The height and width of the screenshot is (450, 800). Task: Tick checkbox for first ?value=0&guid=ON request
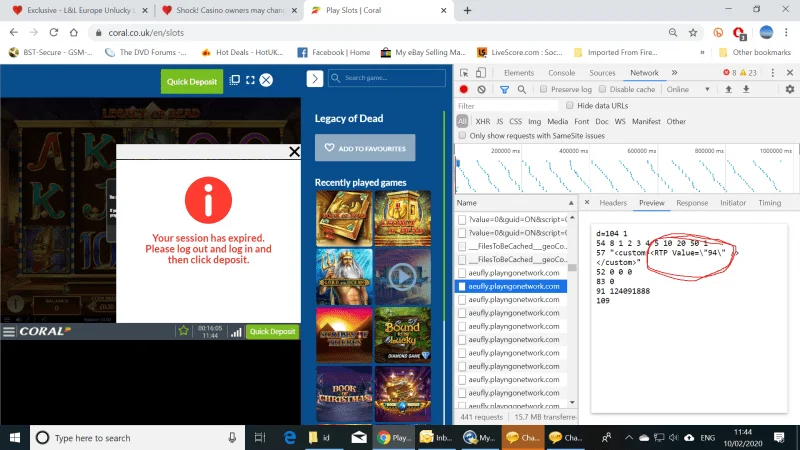click(x=462, y=219)
